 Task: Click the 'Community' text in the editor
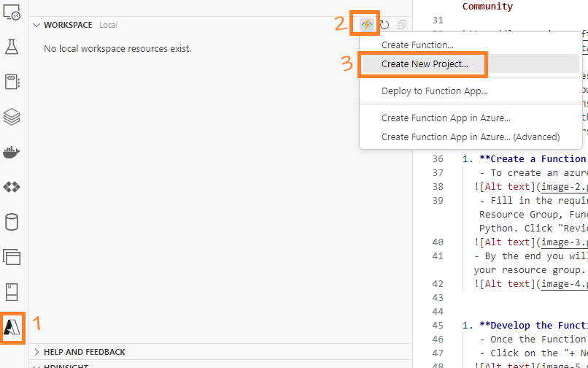coord(487,7)
